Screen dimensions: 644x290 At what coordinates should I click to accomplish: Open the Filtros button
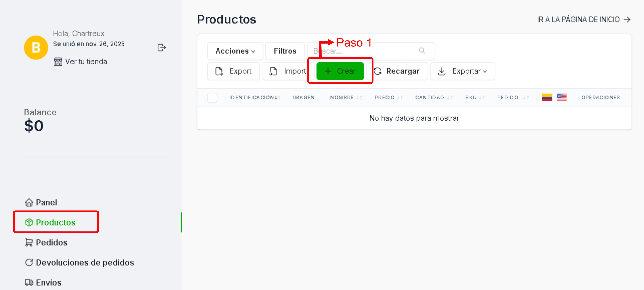(285, 51)
